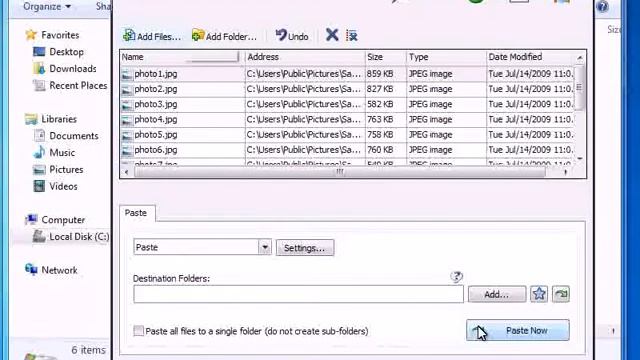Enable paste all files to single folder
Screen dimensions: 640x360
point(139,331)
